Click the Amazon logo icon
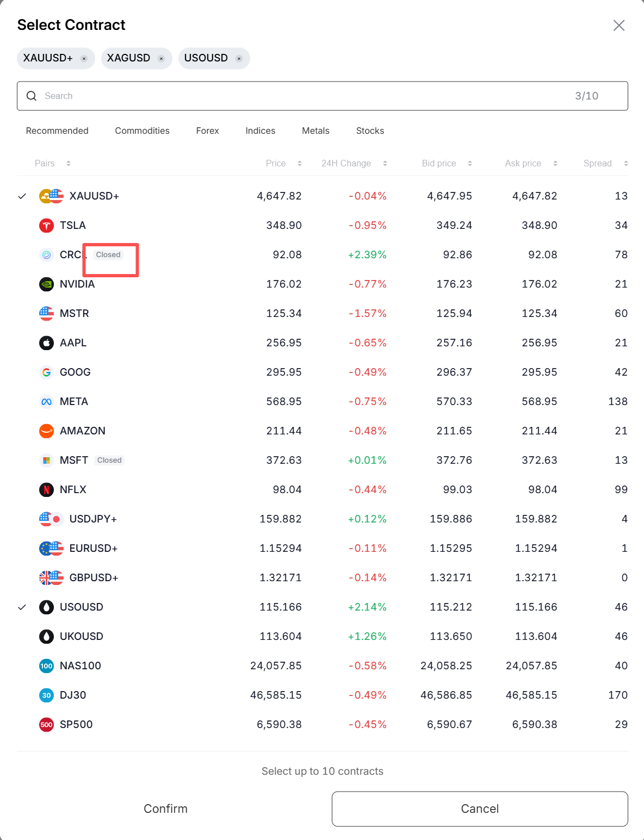 47,431
